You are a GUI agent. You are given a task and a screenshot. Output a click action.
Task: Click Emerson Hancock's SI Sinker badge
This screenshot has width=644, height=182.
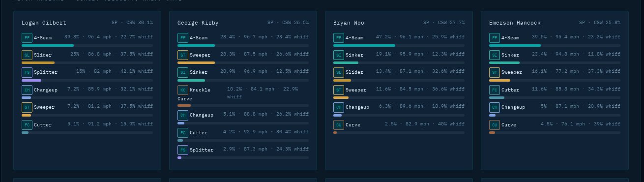click(494, 55)
